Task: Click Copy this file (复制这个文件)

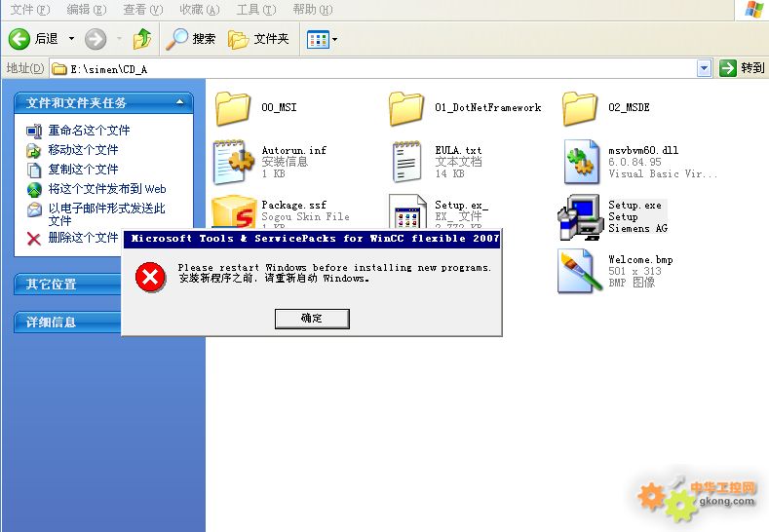Action: pos(83,170)
